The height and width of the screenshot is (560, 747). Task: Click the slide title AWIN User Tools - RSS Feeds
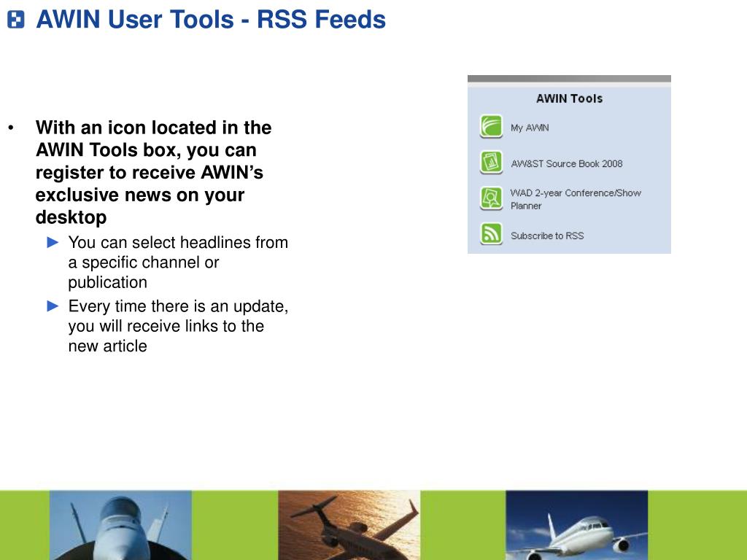point(211,20)
